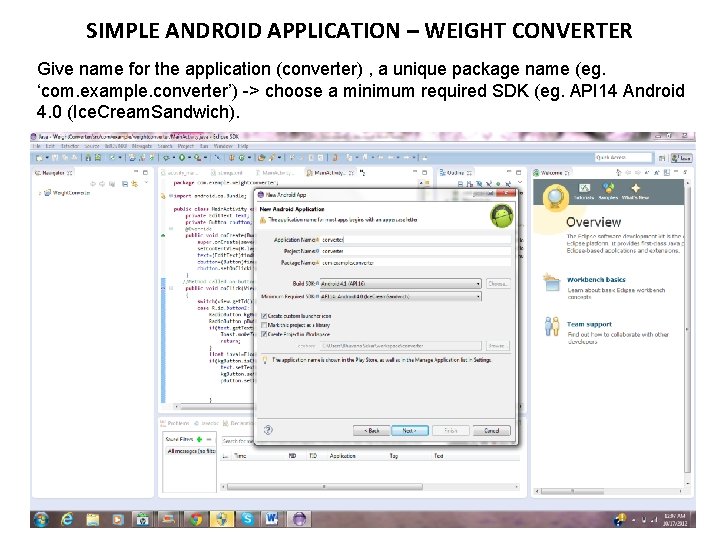The width and height of the screenshot is (720, 540).
Task: Click the Android Virtual Device Manager icon
Action: pos(98,158)
